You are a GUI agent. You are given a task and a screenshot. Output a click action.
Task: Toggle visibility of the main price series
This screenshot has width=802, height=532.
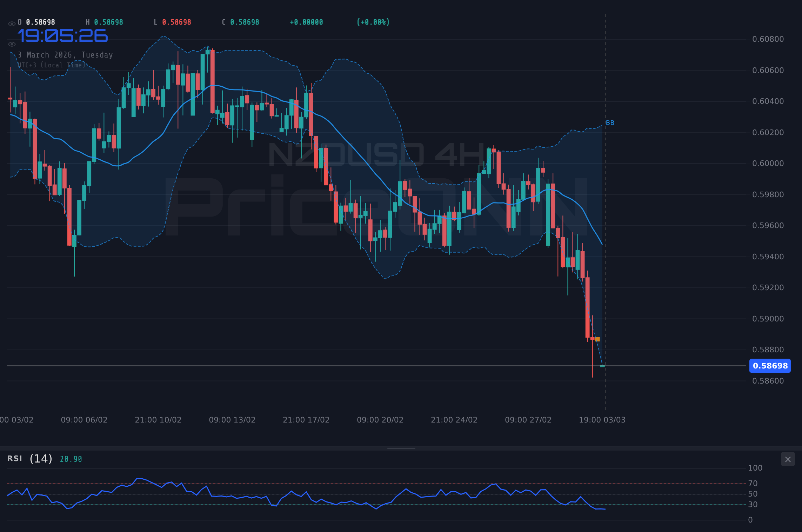point(12,23)
